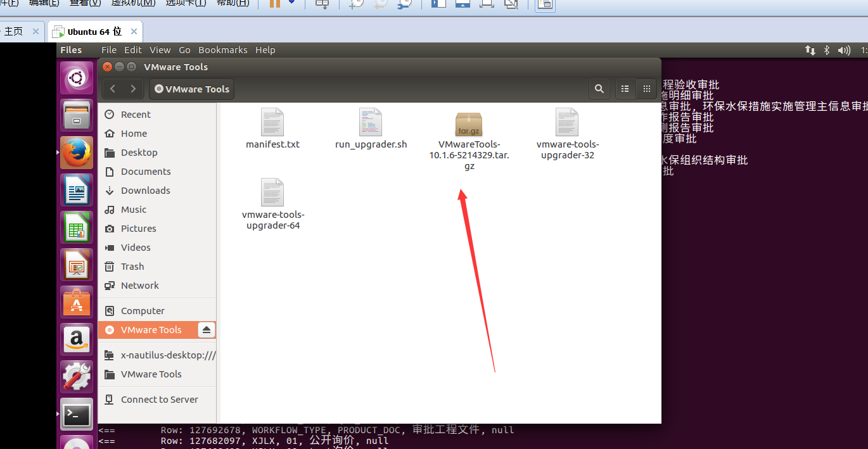Image resolution: width=868 pixels, height=449 pixels.
Task: Launch Firefox from the Ubuntu dock
Action: [77, 153]
